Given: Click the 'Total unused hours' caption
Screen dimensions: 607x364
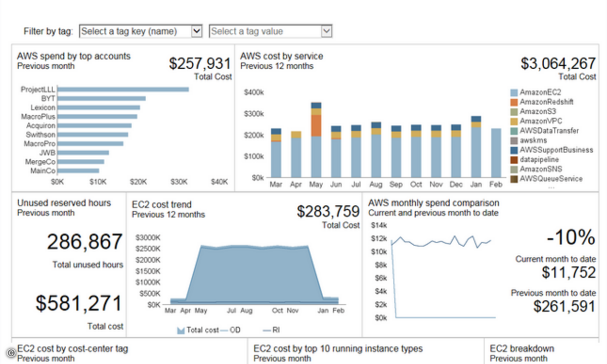Looking at the screenshot, I should pos(88,264).
